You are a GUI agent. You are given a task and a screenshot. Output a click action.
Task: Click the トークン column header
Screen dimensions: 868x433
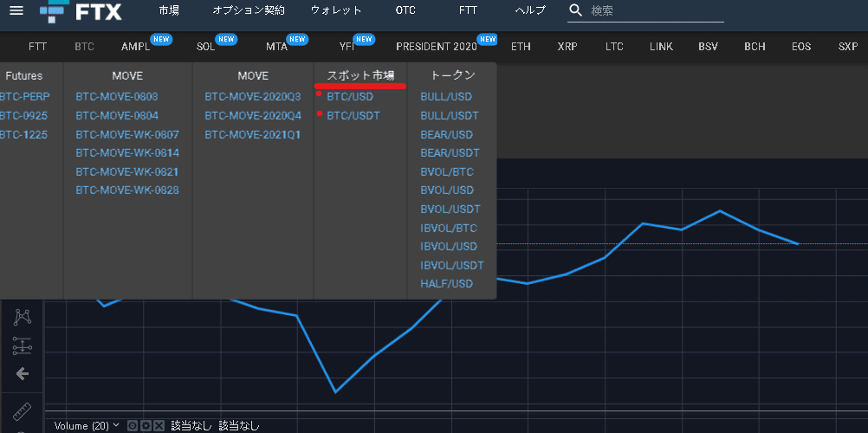pos(452,75)
